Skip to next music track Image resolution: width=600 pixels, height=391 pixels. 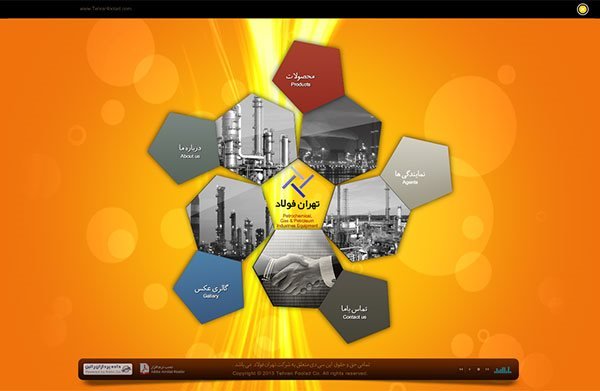(x=487, y=369)
